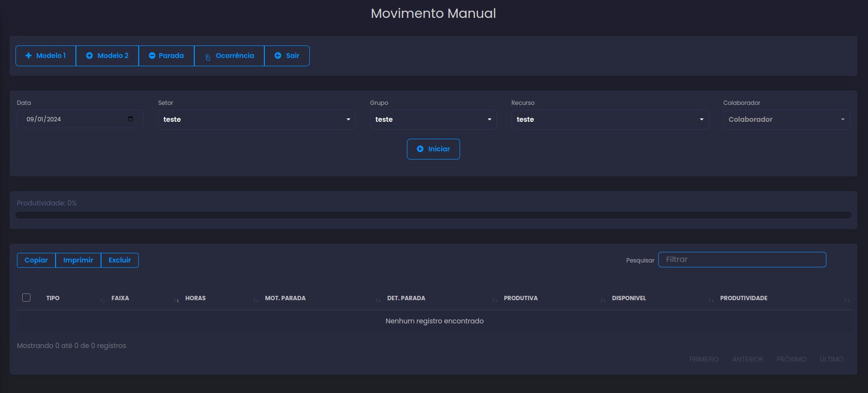The width and height of the screenshot is (868, 393).
Task: Open the Colaborador dropdown
Action: (786, 119)
